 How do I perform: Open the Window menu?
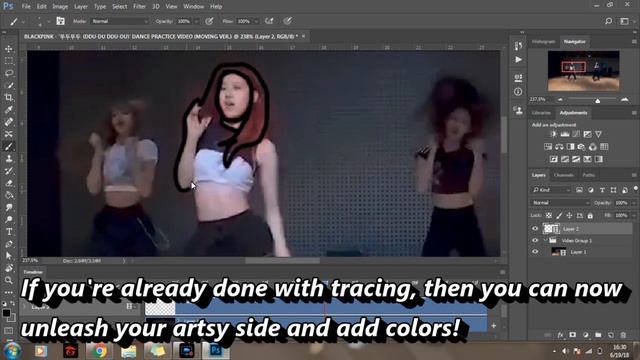click(193, 7)
